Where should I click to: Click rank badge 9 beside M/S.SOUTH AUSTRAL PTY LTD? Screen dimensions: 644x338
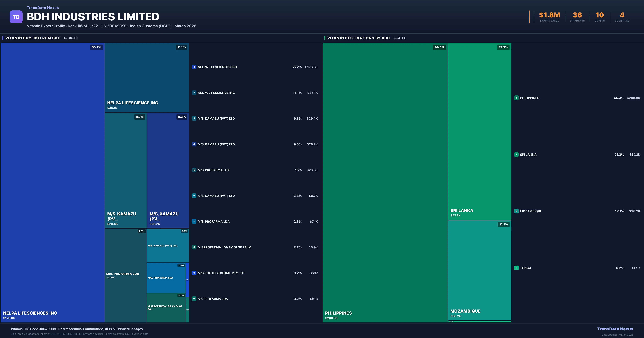[x=194, y=273]
